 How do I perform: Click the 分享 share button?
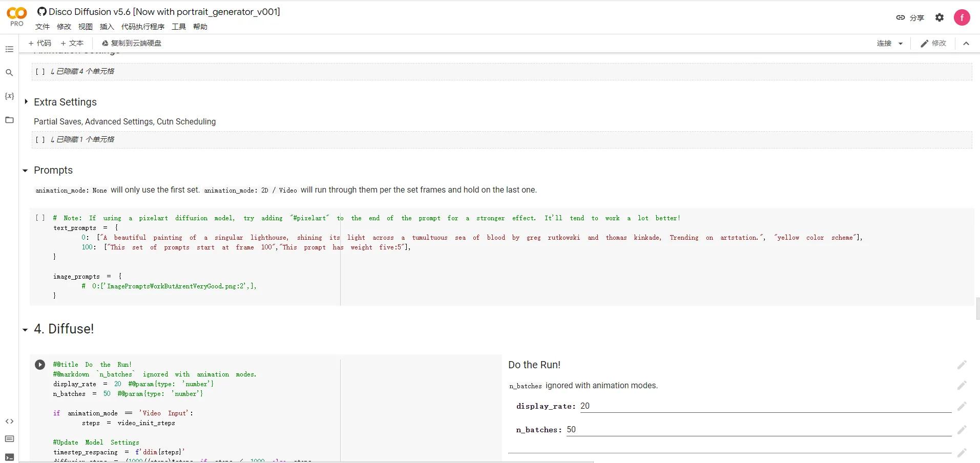pos(910,17)
